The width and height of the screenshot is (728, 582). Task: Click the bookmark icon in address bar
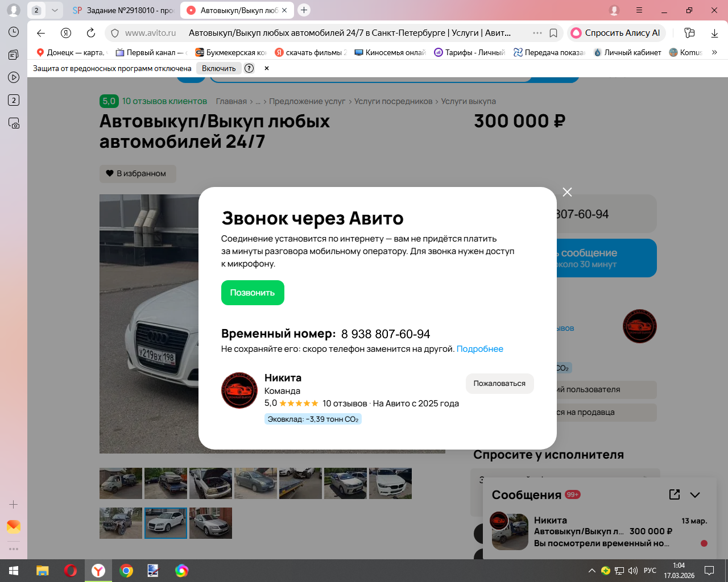pos(553,33)
